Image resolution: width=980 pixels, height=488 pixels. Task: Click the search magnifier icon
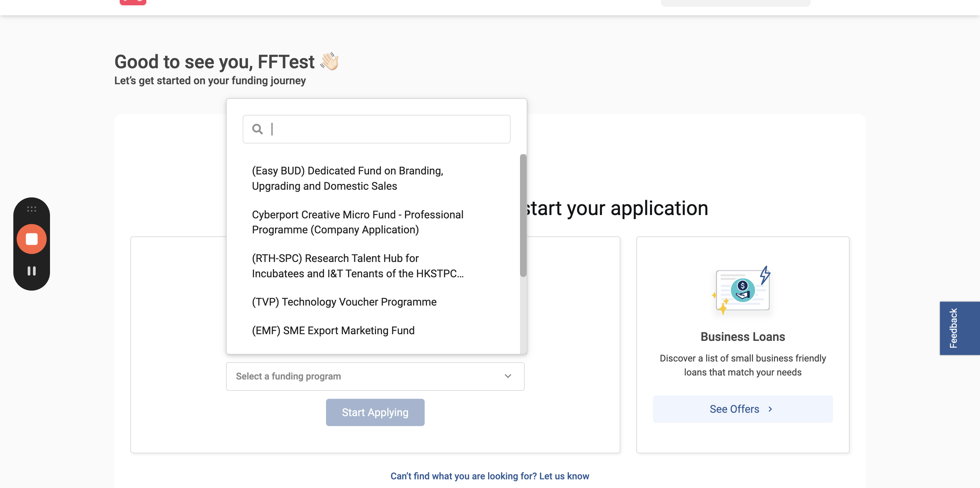click(x=258, y=129)
